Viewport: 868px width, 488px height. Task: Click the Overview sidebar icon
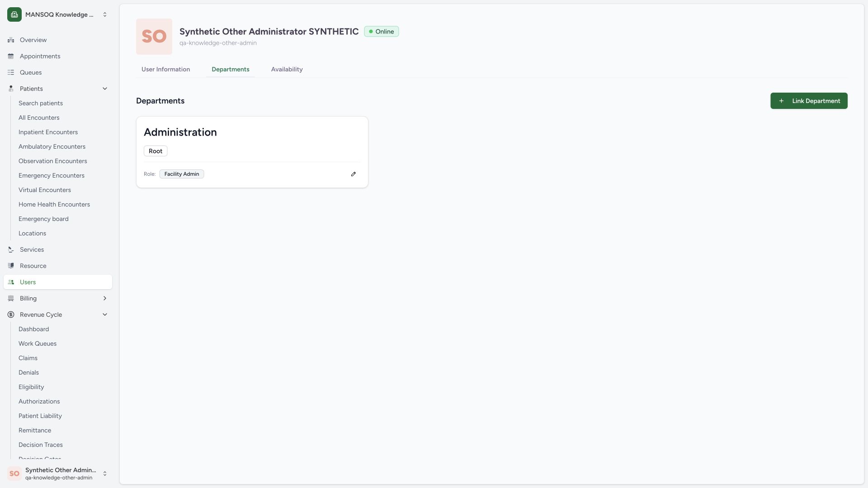point(11,40)
